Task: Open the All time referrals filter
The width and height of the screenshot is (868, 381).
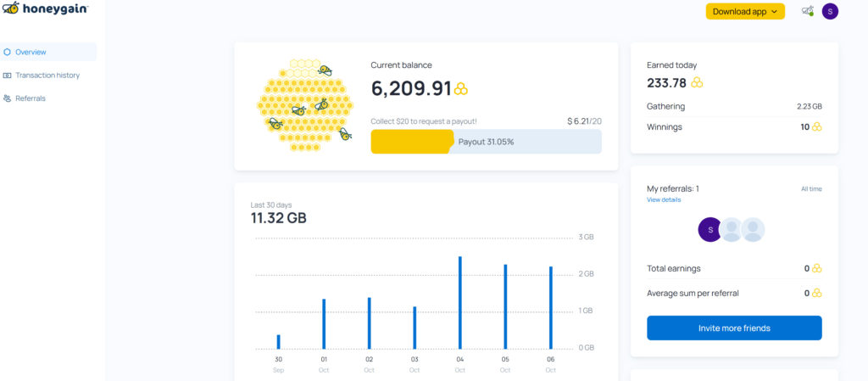Action: [x=811, y=189]
